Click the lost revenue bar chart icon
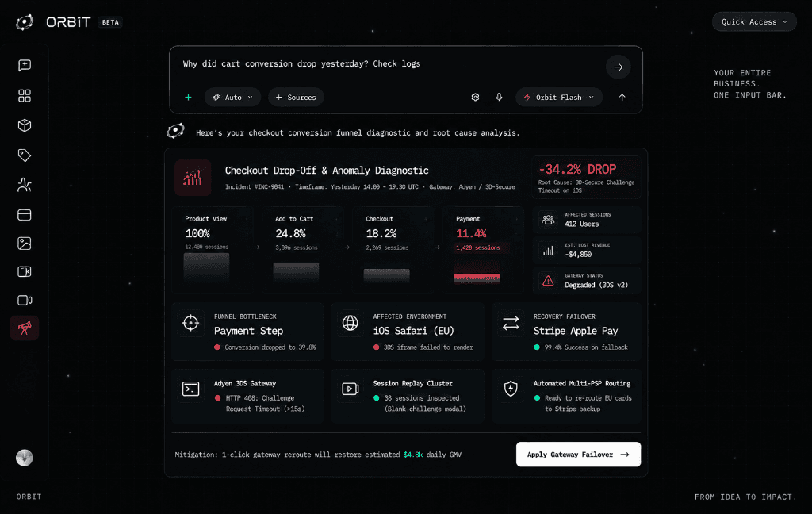The width and height of the screenshot is (812, 514). tap(548, 251)
